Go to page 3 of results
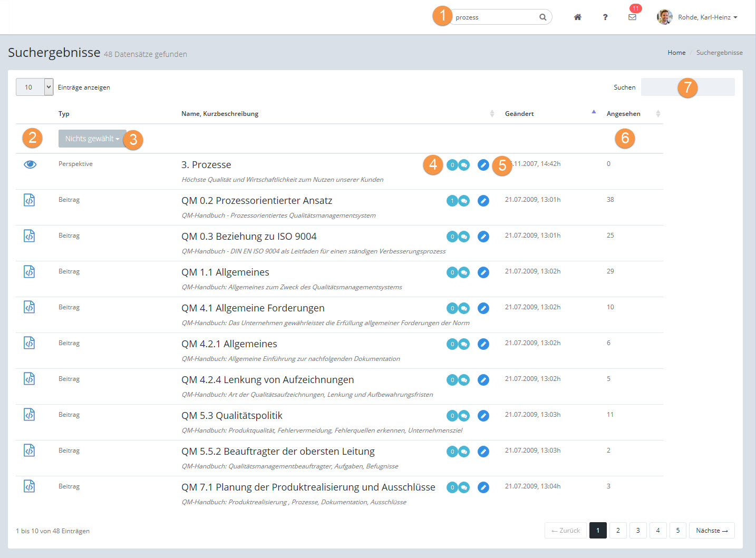 [x=638, y=531]
